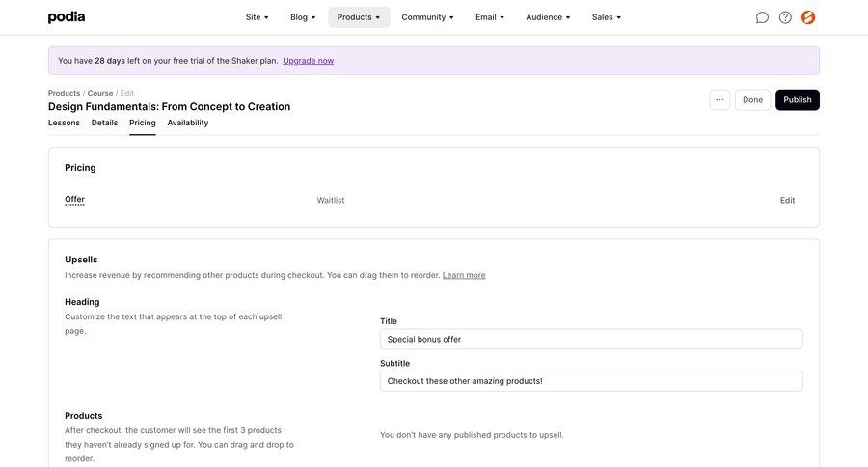Click into the upsell Title field

point(591,340)
